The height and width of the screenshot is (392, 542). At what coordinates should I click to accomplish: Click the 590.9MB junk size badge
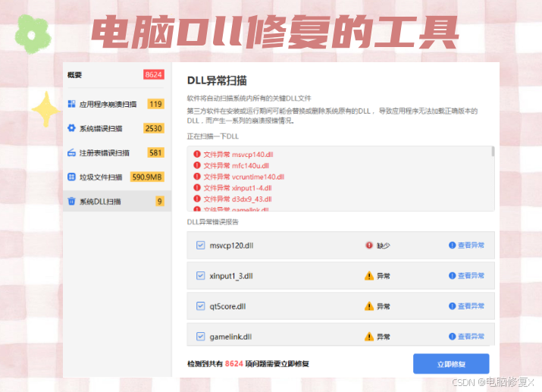[x=147, y=177]
